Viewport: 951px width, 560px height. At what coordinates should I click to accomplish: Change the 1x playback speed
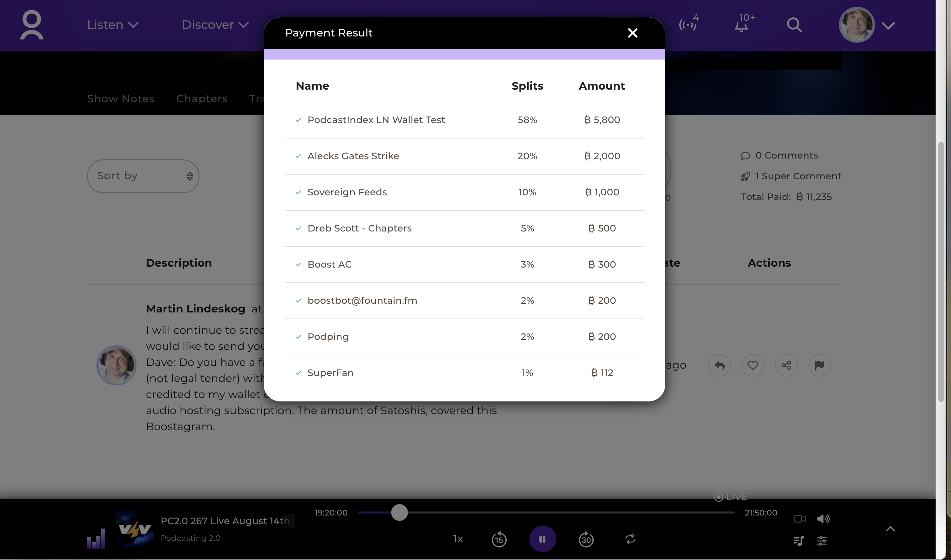click(458, 539)
